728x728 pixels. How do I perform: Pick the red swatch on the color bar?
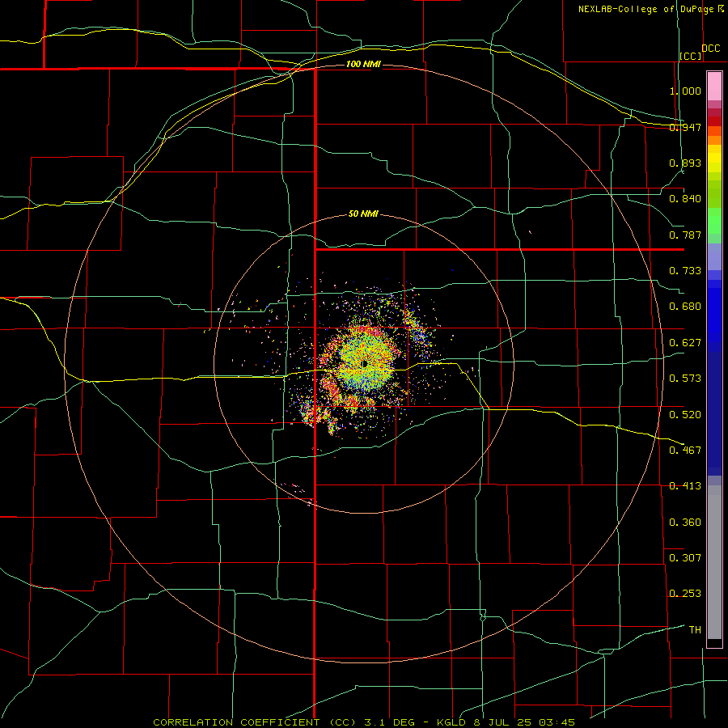[714, 121]
